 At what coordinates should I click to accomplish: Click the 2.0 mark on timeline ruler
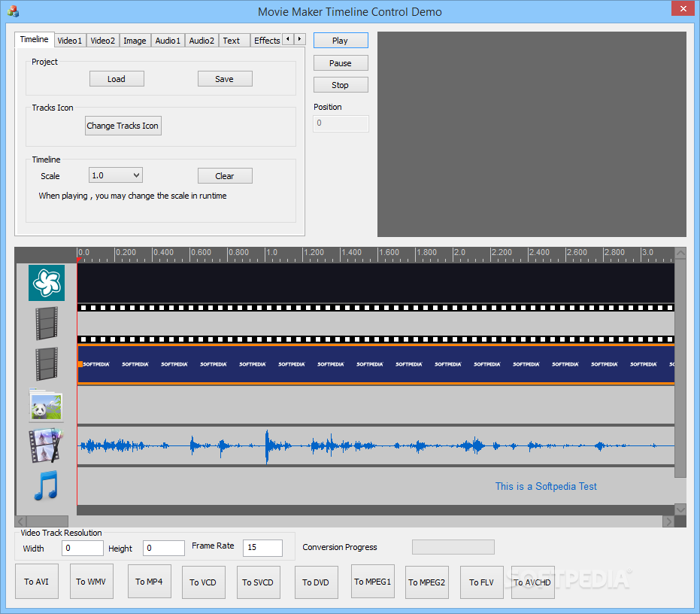point(460,252)
